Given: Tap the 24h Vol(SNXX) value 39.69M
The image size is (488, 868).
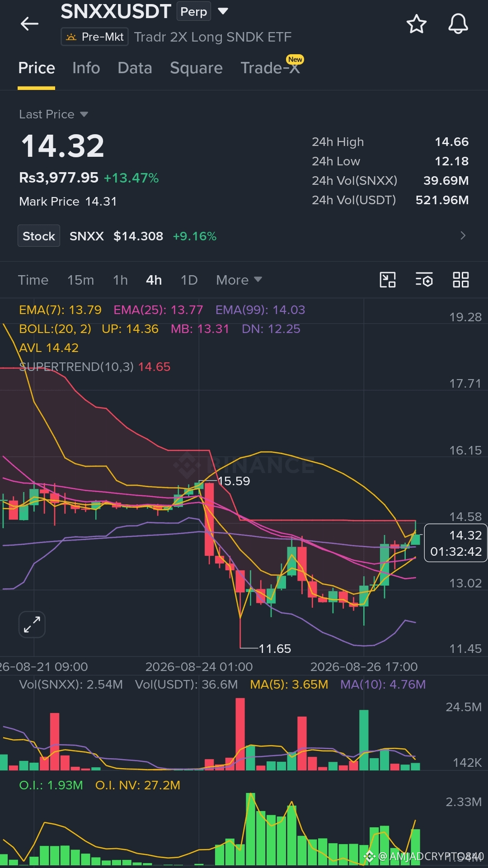Looking at the screenshot, I should click(x=446, y=181).
